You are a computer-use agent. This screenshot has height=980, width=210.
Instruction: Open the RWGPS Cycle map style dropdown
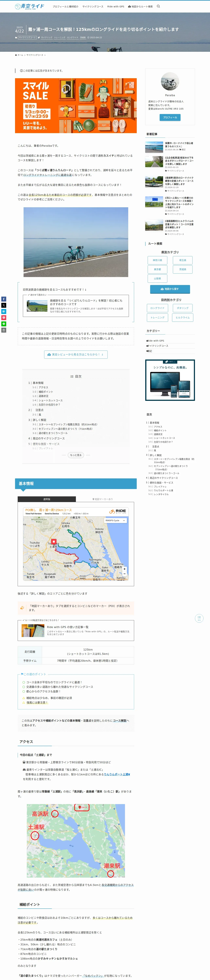115,520
